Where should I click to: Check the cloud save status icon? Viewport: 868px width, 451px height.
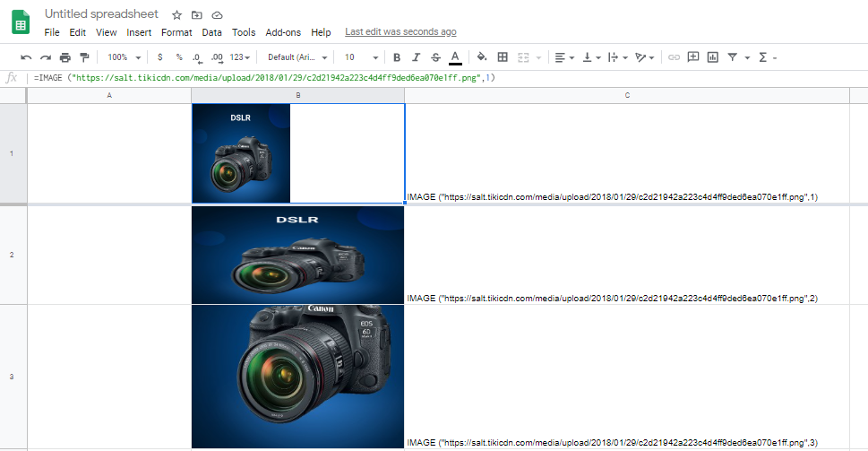point(217,15)
